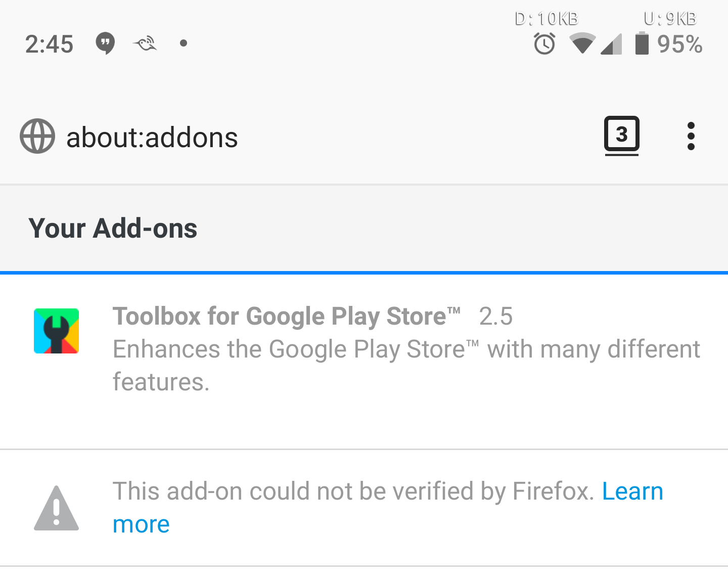Select the Your Add-ons tab
The height and width of the screenshot is (580, 728).
[x=113, y=229]
